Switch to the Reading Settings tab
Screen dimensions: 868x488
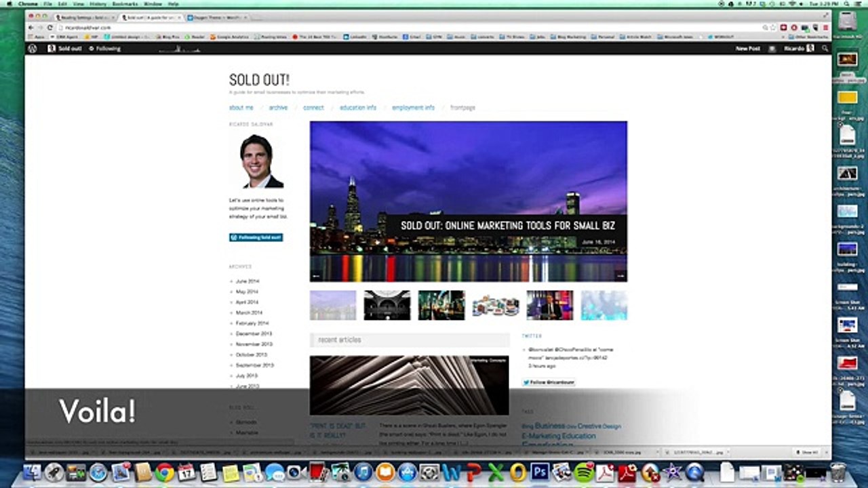(x=86, y=17)
